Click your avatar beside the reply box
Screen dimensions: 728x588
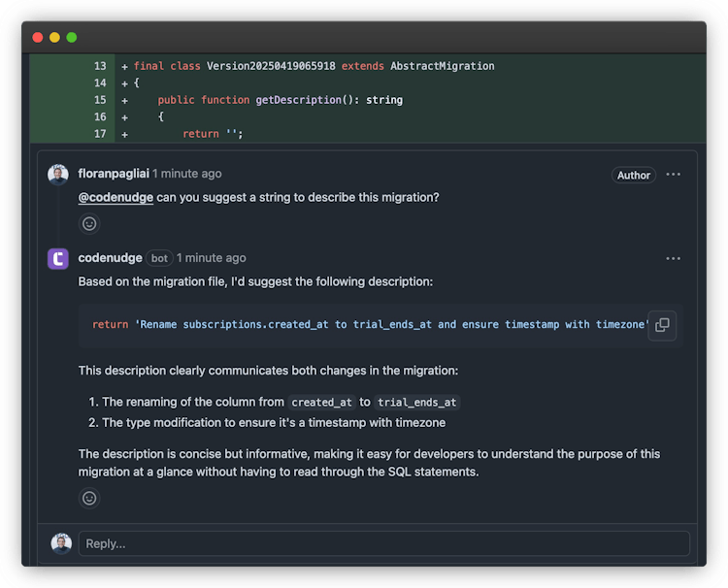(61, 543)
